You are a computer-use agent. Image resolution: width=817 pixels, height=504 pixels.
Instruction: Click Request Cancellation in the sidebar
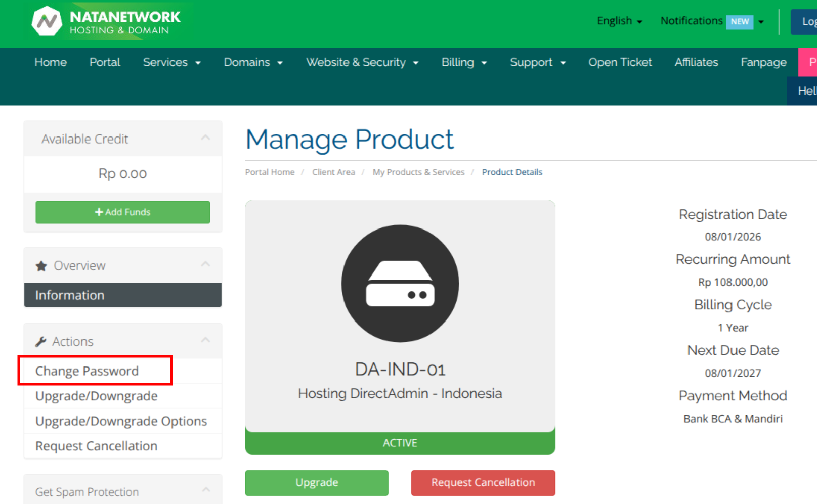coord(123,446)
